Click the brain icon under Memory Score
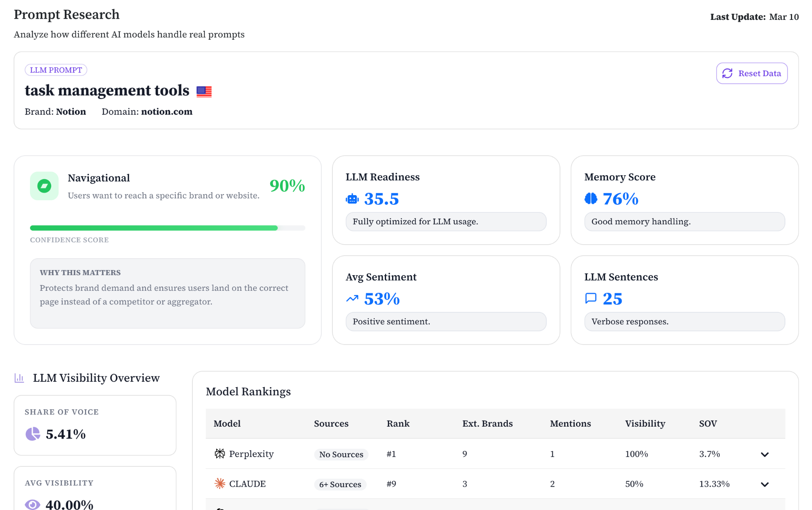 (x=591, y=198)
